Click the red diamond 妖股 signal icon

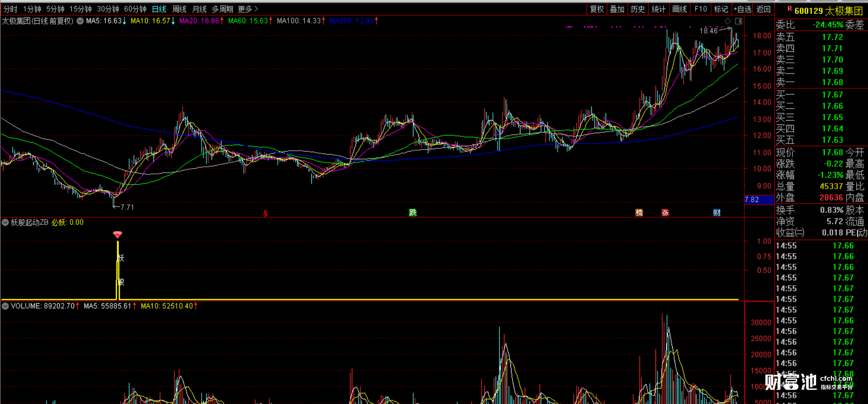point(117,234)
